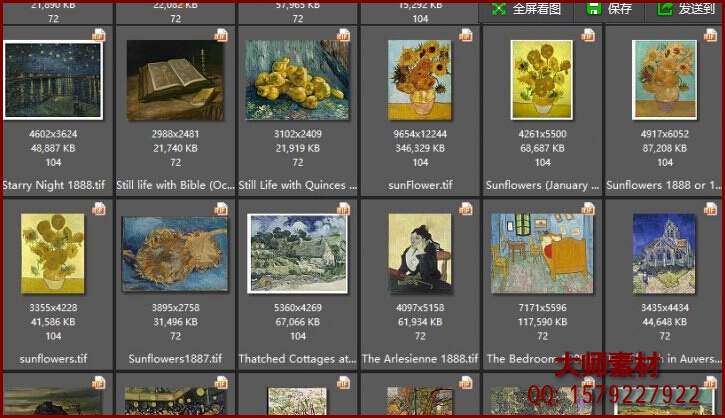Click the 保存 save button
Viewport: 725px width, 418px height.
coord(609,9)
